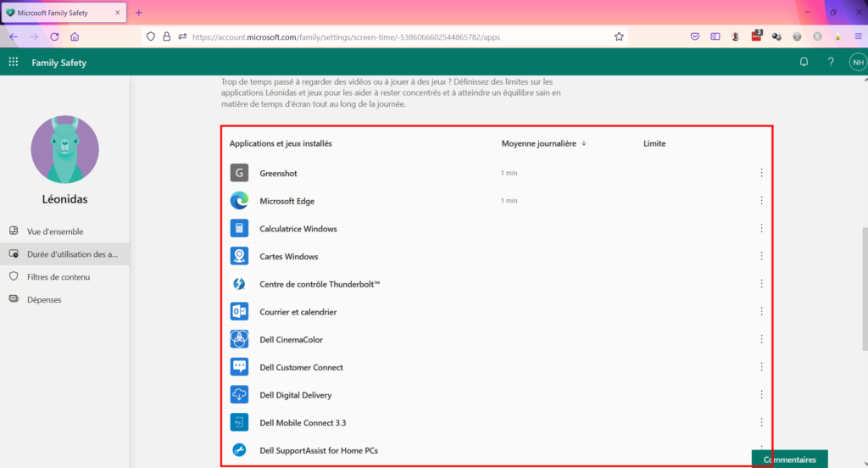Image resolution: width=868 pixels, height=468 pixels.
Task: Reload the page with the refresh icon
Action: 54,36
